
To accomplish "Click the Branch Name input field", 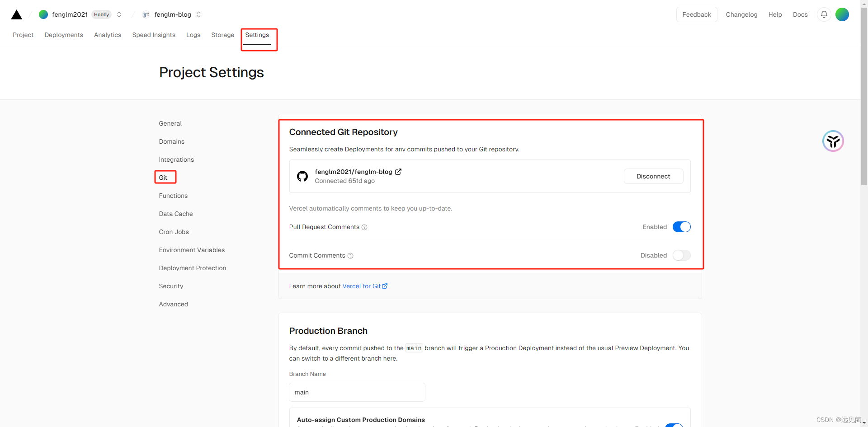I will 357,392.
